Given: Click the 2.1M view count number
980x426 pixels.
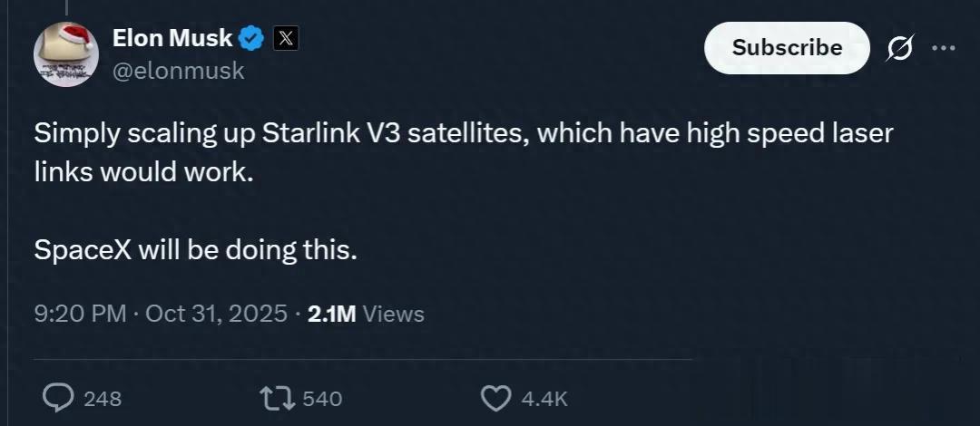Looking at the screenshot, I should [331, 314].
